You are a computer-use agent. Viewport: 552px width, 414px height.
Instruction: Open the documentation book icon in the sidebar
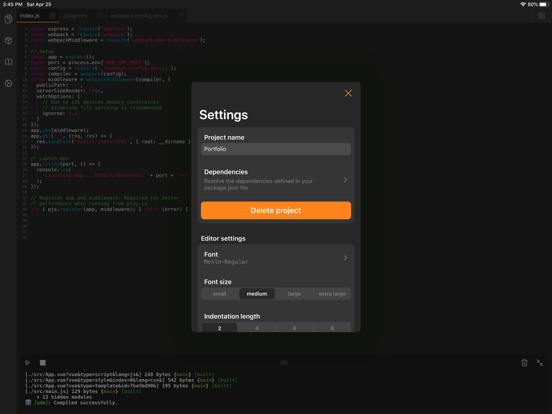[x=8, y=62]
